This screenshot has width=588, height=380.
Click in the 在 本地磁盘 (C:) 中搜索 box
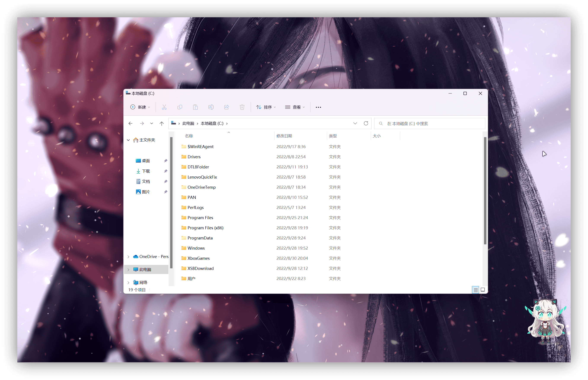430,123
